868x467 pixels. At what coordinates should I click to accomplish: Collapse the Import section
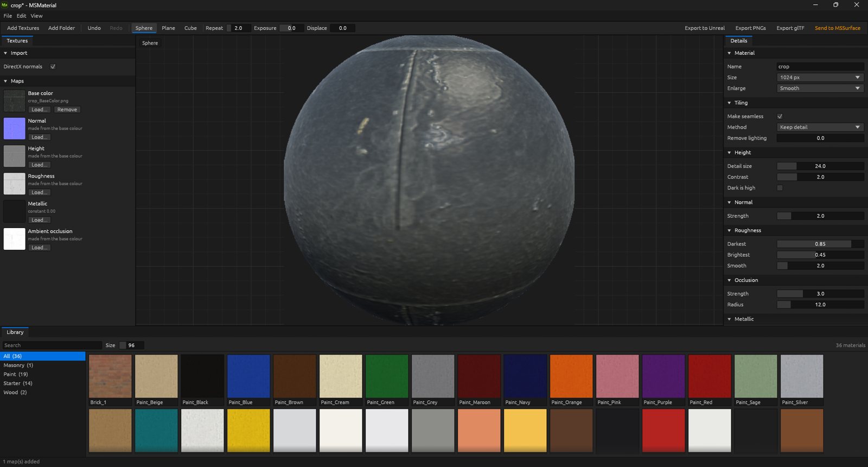5,53
